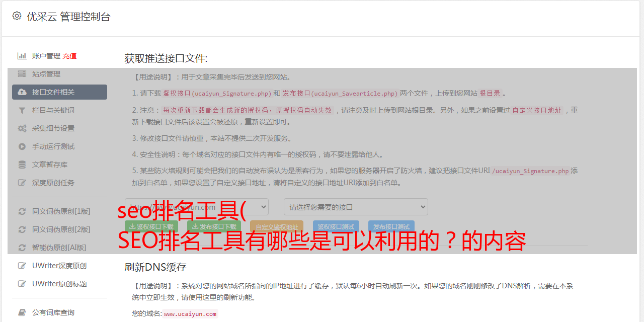The image size is (644, 322).
Task: Open the 请选择您需要的接口 dropdown
Action: (x=356, y=207)
